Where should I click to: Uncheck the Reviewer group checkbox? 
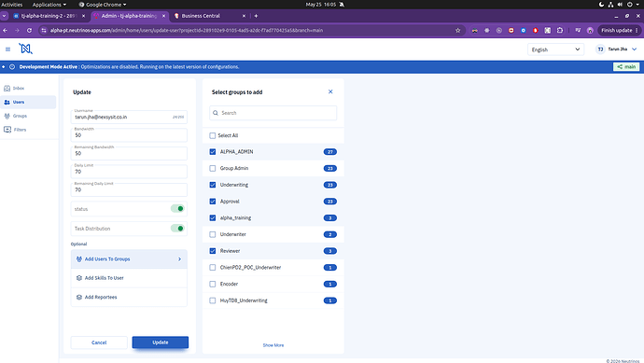click(x=213, y=251)
